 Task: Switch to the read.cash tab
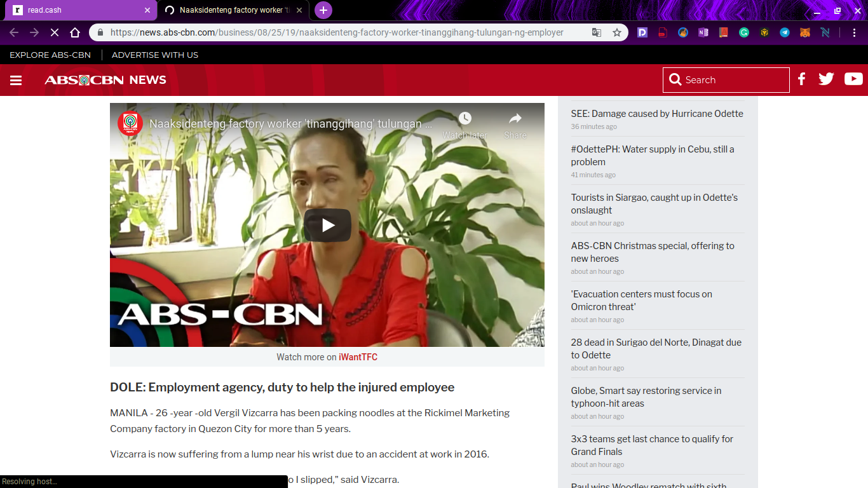tap(79, 10)
